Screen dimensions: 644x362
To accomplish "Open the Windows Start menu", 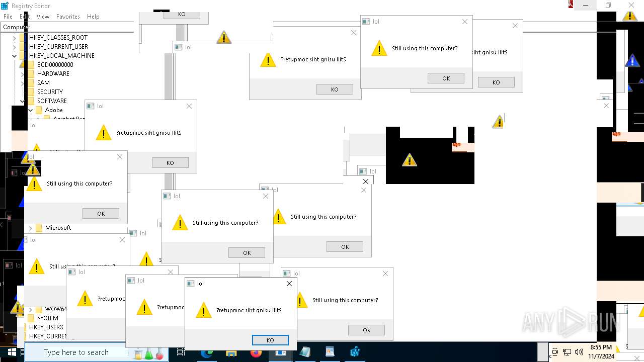I will pyautogui.click(x=12, y=352).
